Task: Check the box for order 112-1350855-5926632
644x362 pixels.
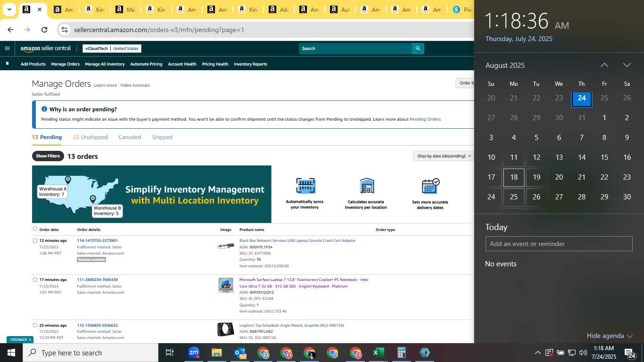Action: point(35,325)
